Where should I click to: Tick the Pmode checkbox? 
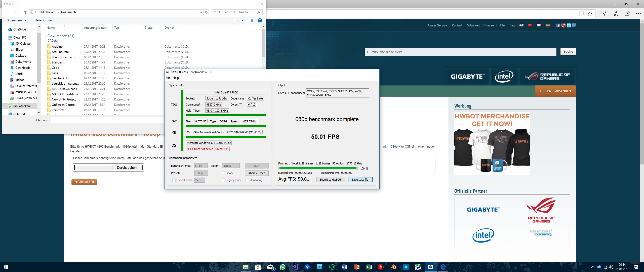pos(223,173)
